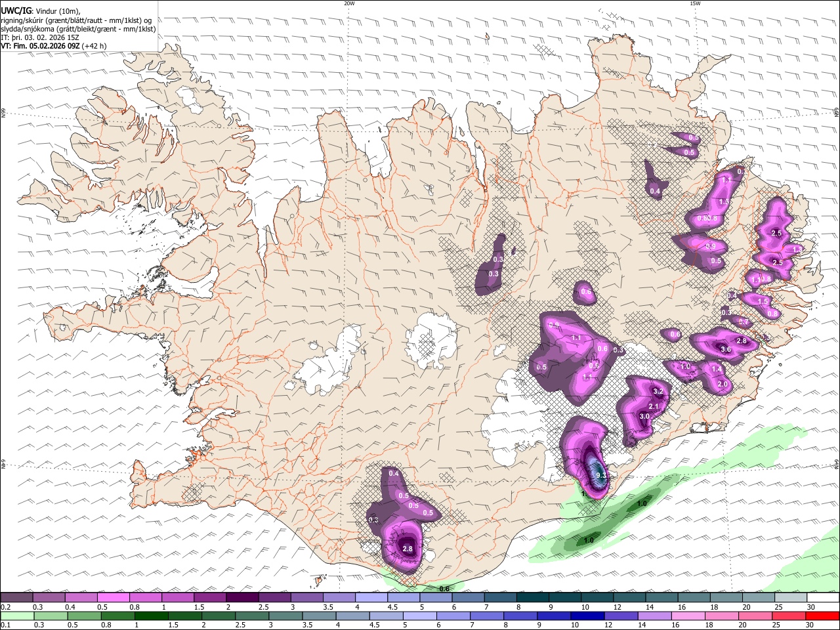Click the '0.2' number in the upper legend
Screen dimensions: 840x630
point(6,607)
